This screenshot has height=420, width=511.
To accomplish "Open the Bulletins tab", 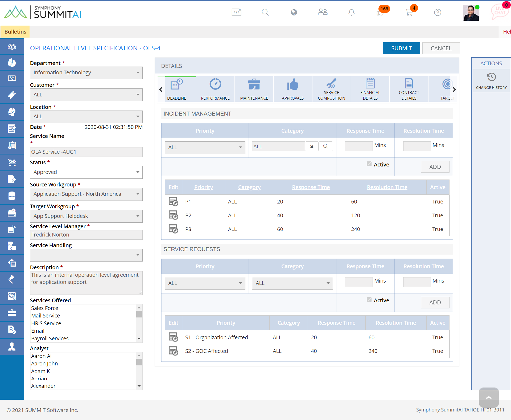I will tap(15, 32).
